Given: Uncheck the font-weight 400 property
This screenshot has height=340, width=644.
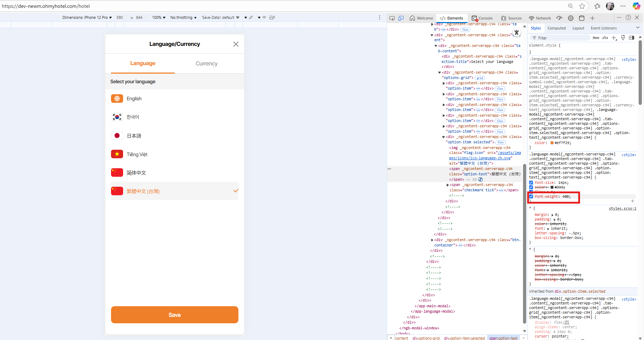Looking at the screenshot, I should (x=531, y=196).
